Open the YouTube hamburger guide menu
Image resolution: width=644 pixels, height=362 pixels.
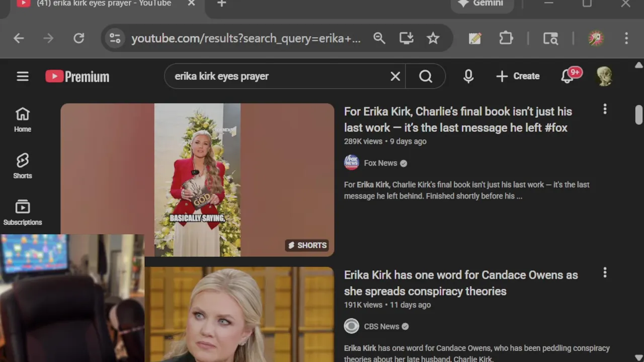[x=23, y=76]
